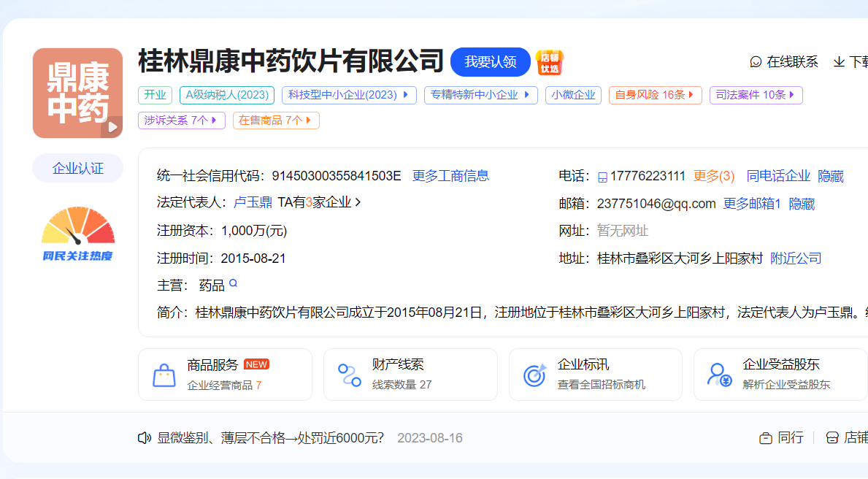Click the registration date 2015-08-21
The height and width of the screenshot is (479, 868).
tap(253, 258)
